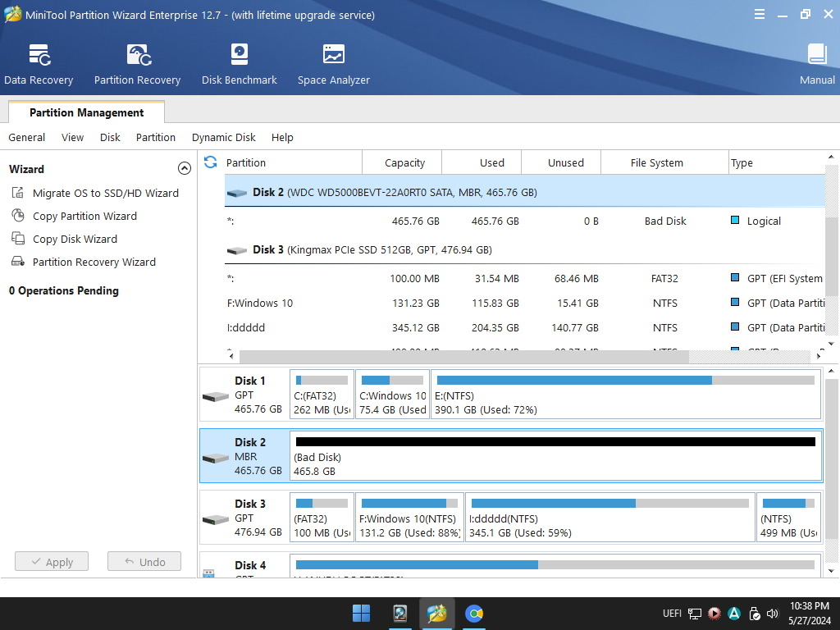Select Disk 3 Kingmax header row
The height and width of the screenshot is (630, 840).
coord(524,249)
